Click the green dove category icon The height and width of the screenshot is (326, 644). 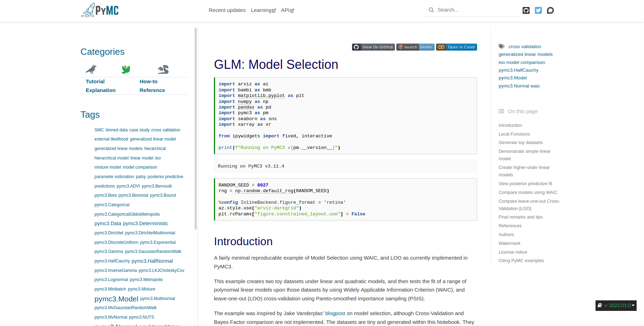point(126,69)
